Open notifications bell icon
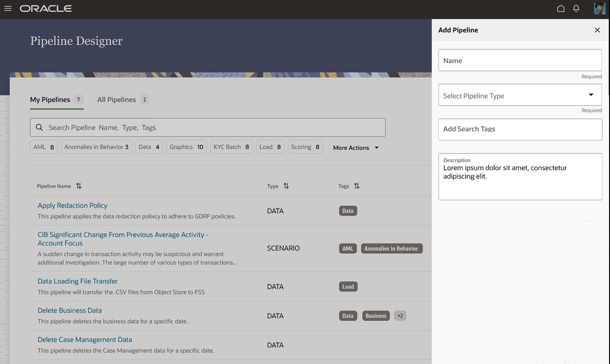This screenshot has width=610, height=364. click(x=576, y=9)
